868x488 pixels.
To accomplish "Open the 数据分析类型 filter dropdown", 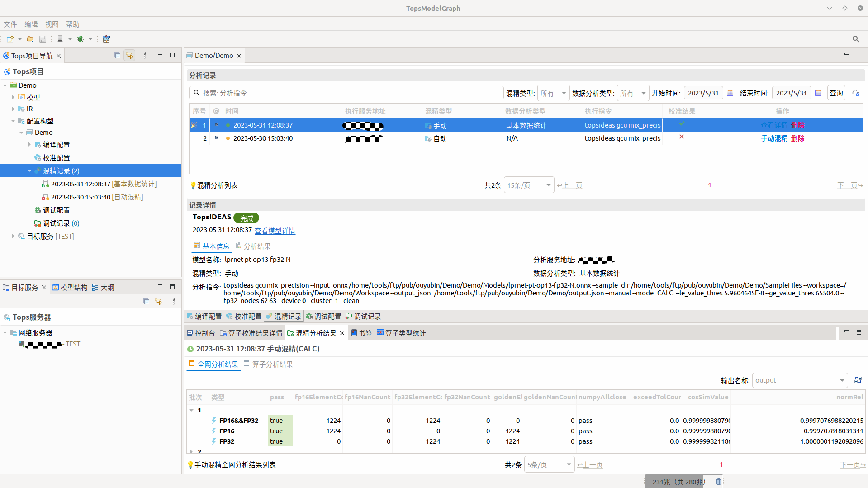I will coord(633,93).
